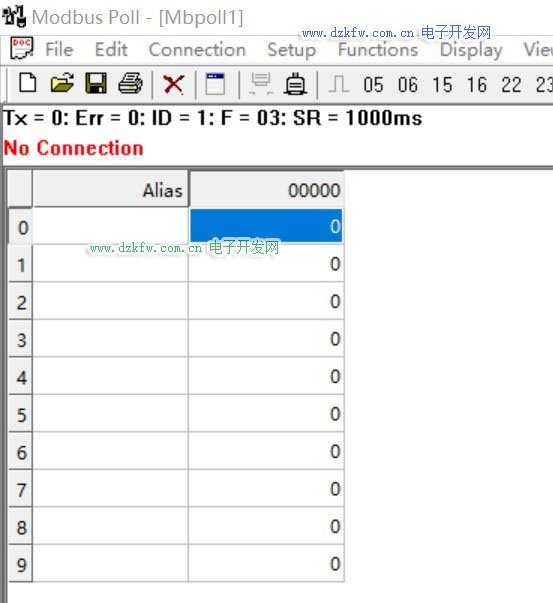Open the Display menu
The image size is (553, 603).
pyautogui.click(x=471, y=50)
